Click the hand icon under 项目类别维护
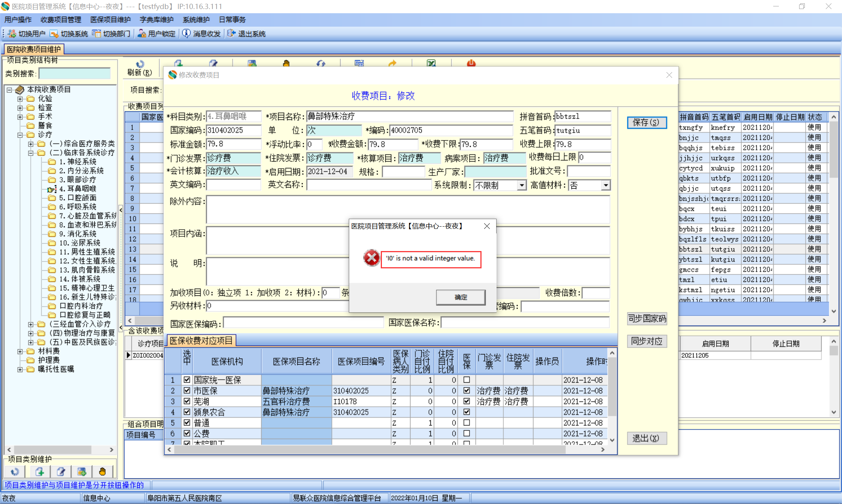The width and height of the screenshot is (842, 504). [102, 471]
